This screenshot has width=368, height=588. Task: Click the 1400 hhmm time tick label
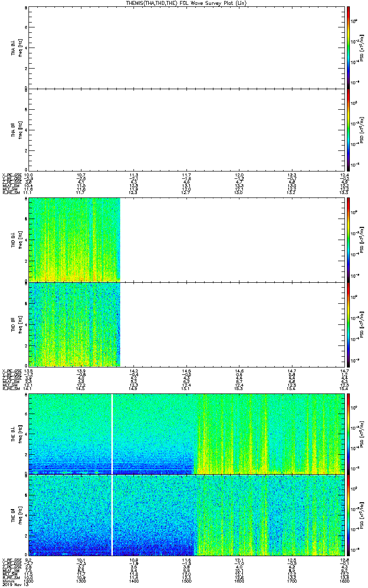coord(133,582)
